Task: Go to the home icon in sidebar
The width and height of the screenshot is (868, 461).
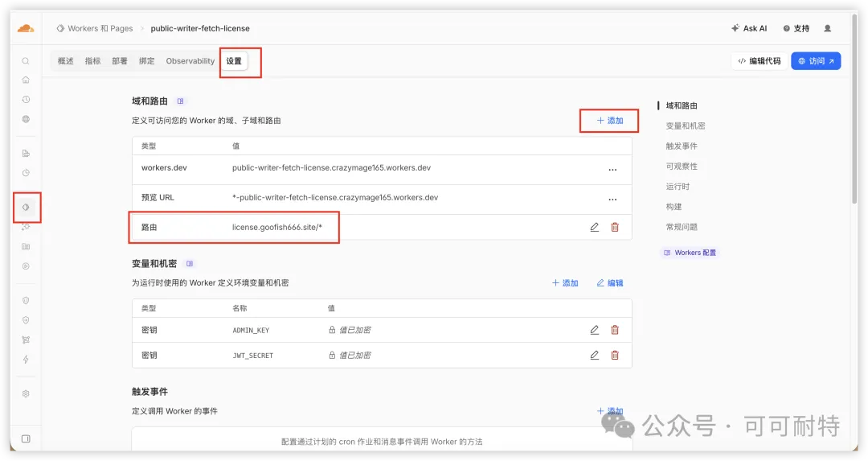Action: point(26,80)
